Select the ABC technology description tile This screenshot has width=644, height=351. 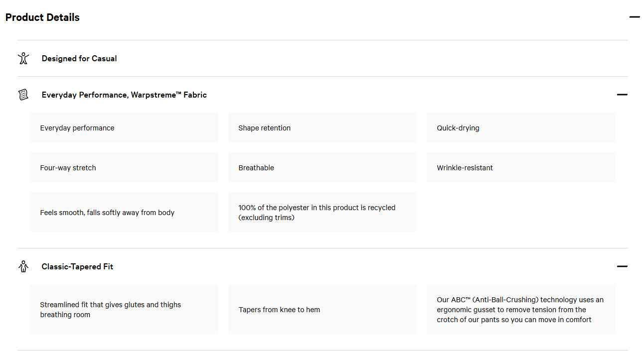[521, 310]
